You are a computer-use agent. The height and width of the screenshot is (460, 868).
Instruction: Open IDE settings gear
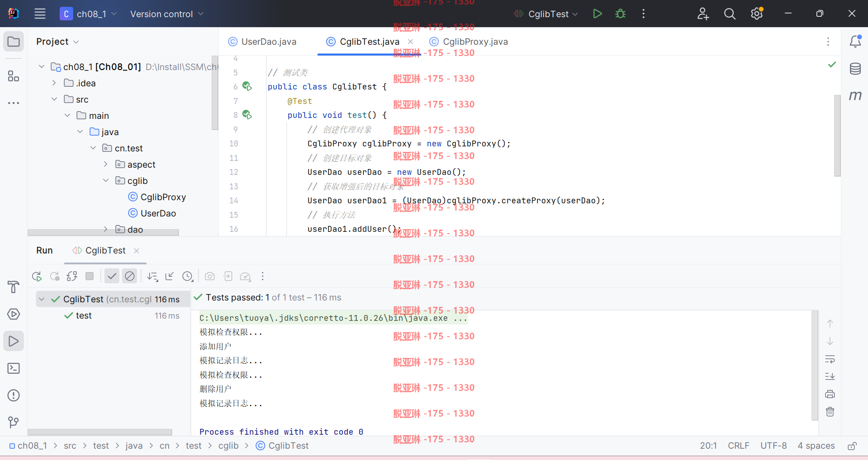(757, 14)
